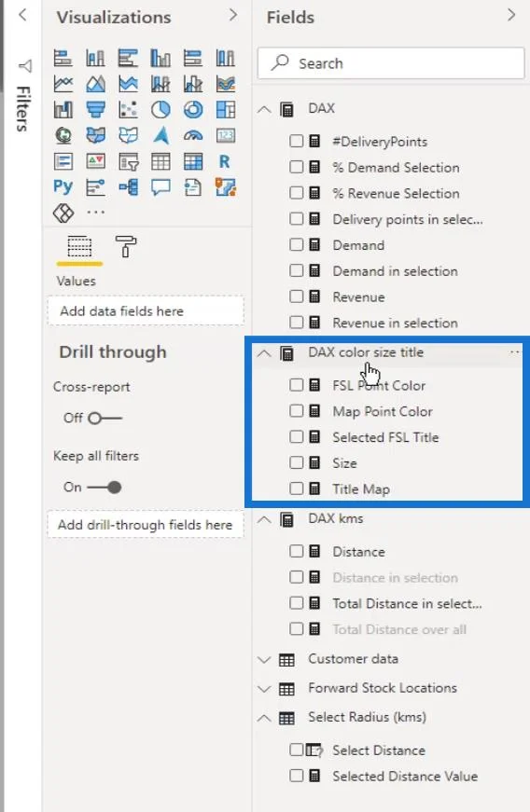
Task: Open the Format paint roller tab
Action: [x=126, y=246]
